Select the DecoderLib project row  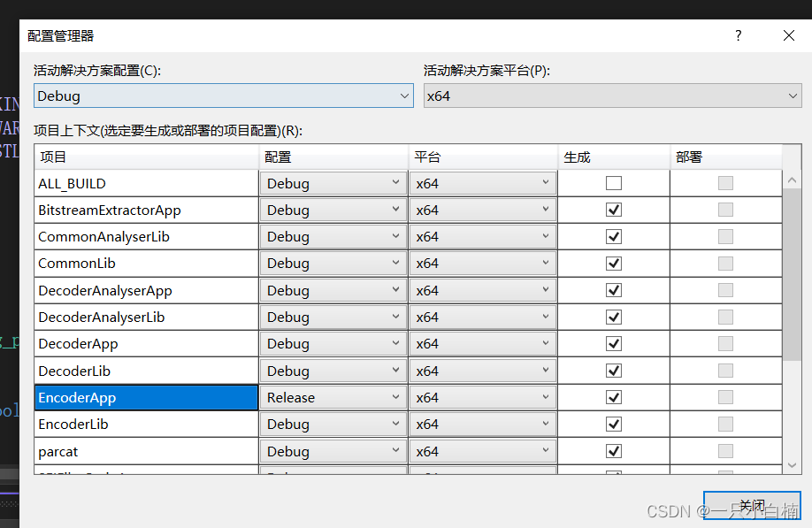click(x=147, y=371)
